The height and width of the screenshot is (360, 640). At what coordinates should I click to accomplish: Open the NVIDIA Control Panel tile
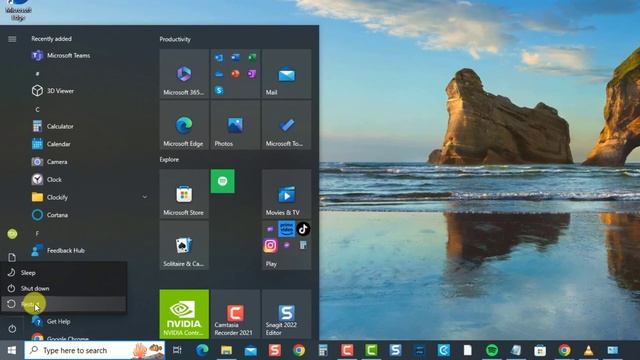pos(184,314)
